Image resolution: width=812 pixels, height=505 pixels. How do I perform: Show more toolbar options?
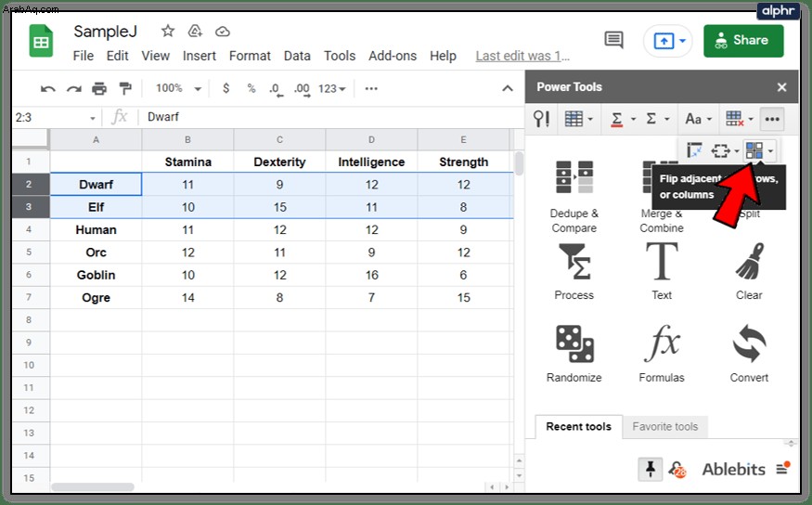(x=371, y=88)
